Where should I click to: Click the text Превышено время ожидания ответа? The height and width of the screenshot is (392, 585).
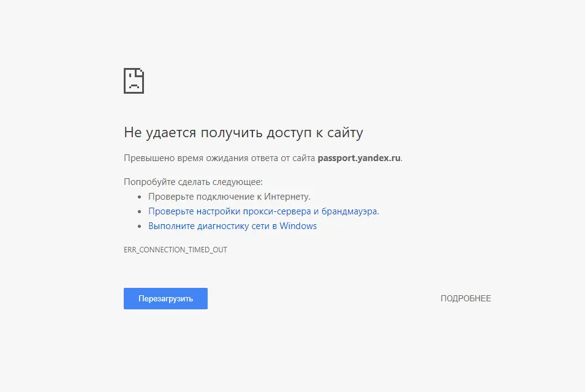tap(201, 158)
